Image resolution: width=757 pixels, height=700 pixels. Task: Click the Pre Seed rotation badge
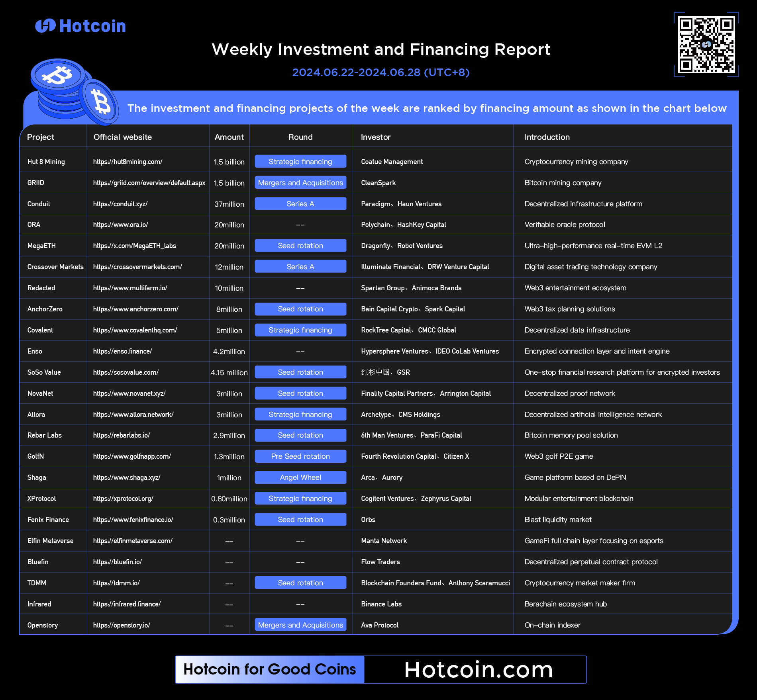[300, 456]
